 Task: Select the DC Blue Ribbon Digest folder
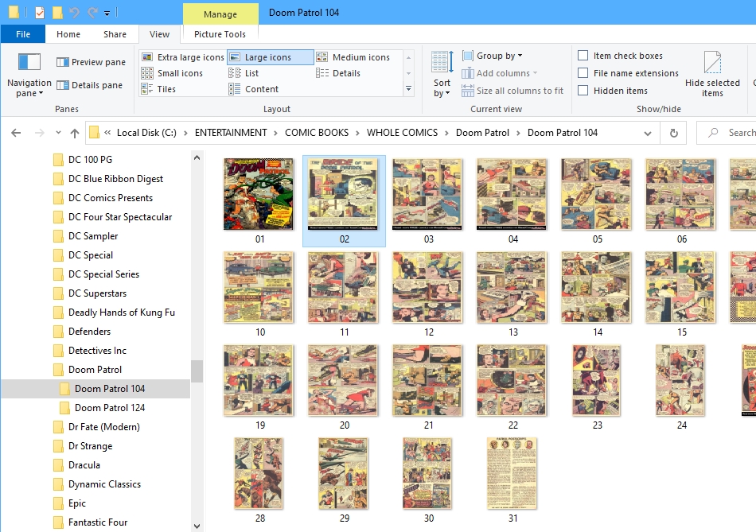click(115, 179)
